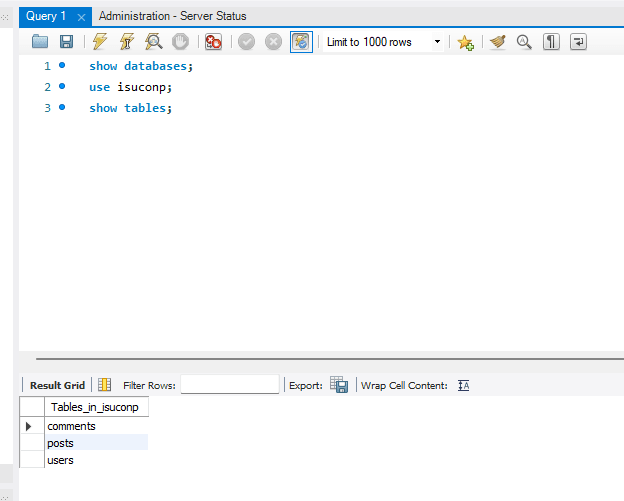Screen dimensions: 624x501
Task: Toggle result grid form view icon
Action: pos(104,385)
